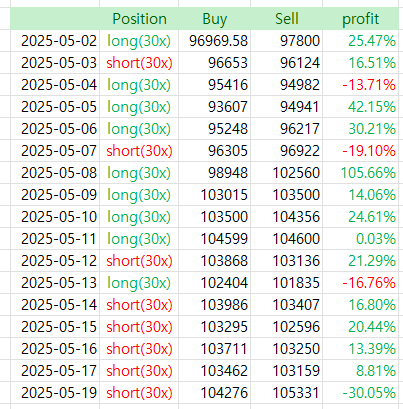
Task: Click Sell value 102560
Action: pos(286,173)
